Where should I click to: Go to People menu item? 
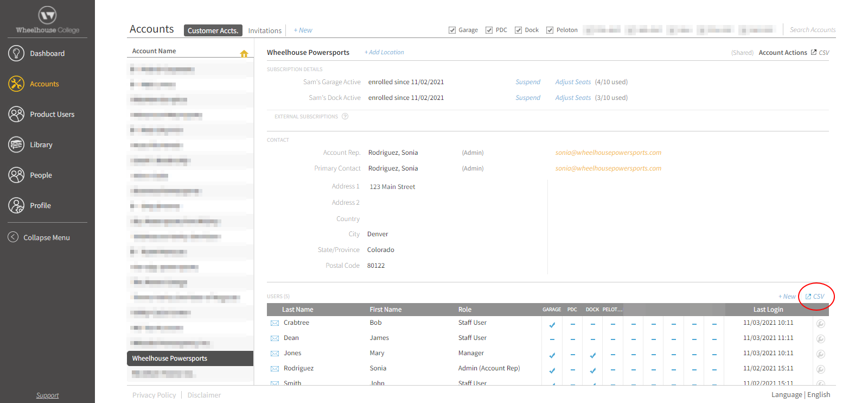[41, 175]
